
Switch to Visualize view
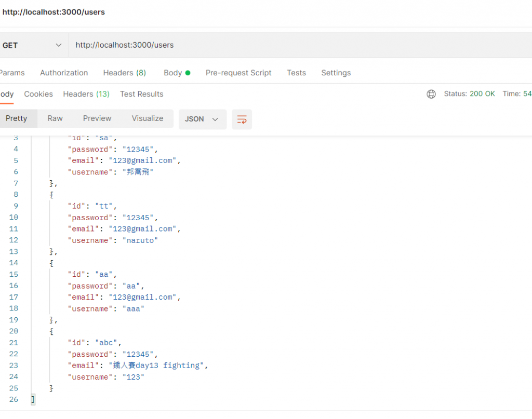coord(148,118)
